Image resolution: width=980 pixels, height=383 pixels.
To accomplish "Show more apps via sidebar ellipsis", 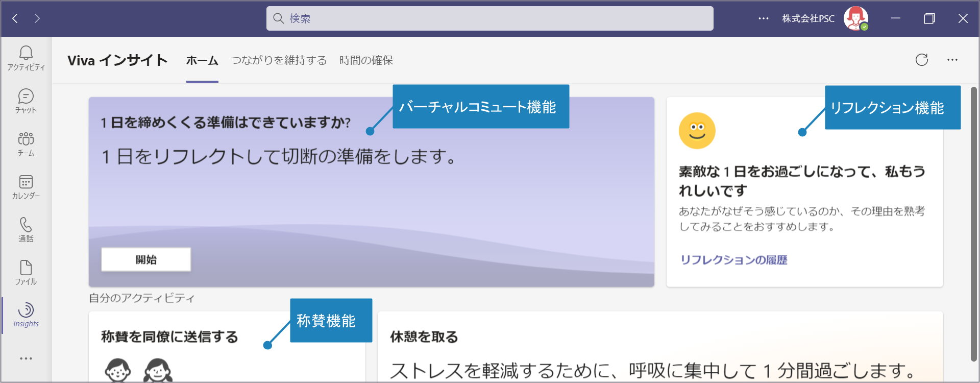I will (x=26, y=358).
